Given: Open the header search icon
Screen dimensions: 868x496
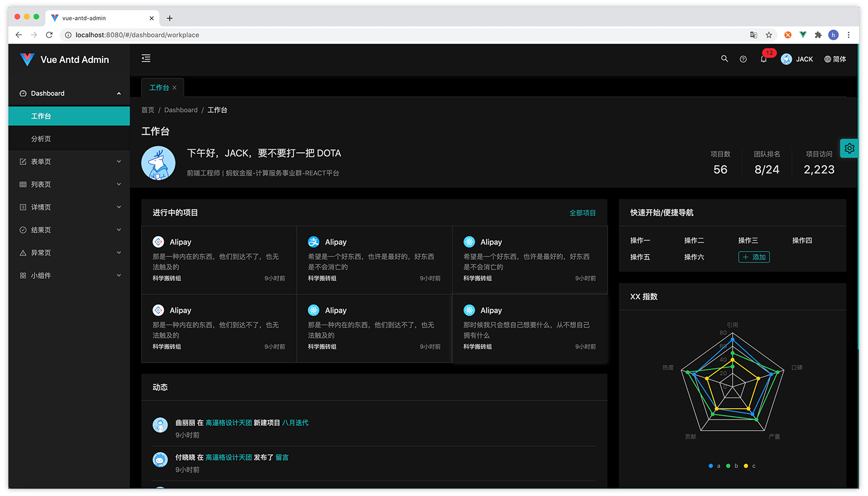Looking at the screenshot, I should [x=724, y=59].
